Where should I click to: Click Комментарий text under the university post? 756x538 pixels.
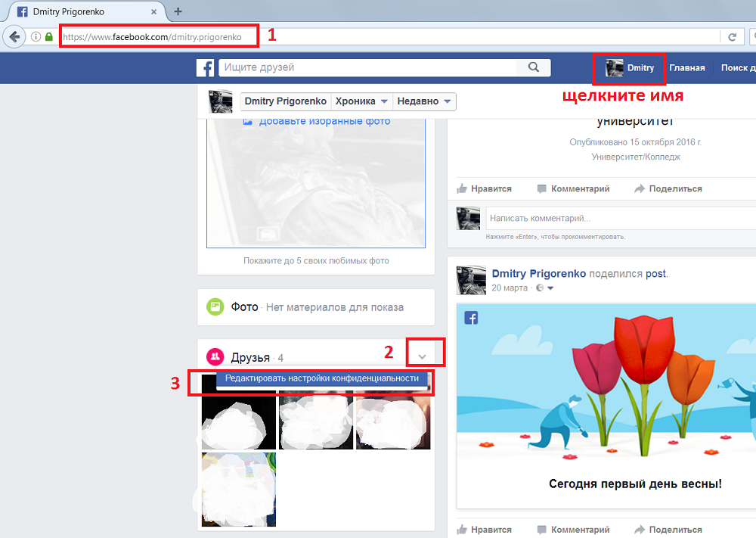click(580, 188)
